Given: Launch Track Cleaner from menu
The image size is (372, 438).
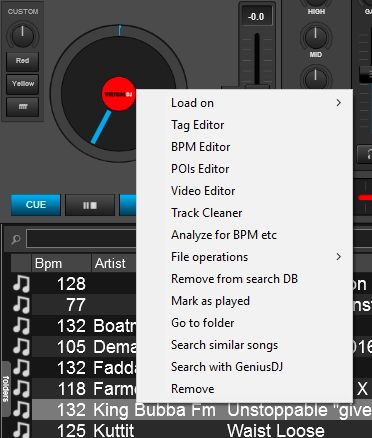Looking at the screenshot, I should (245, 213).
